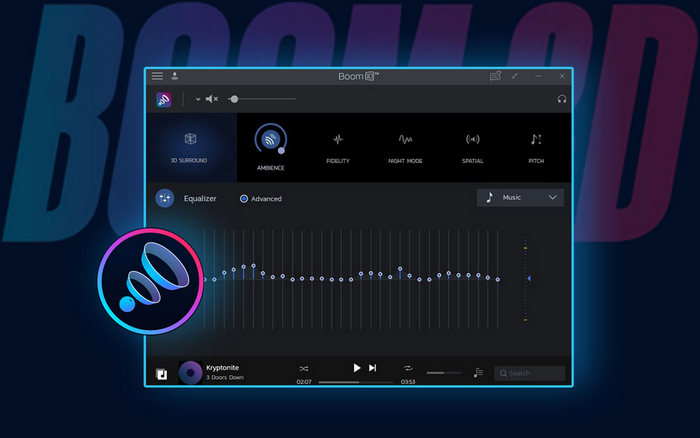Viewport: 700px width, 438px height.
Task: Select the headphones type icon
Action: pyautogui.click(x=562, y=99)
